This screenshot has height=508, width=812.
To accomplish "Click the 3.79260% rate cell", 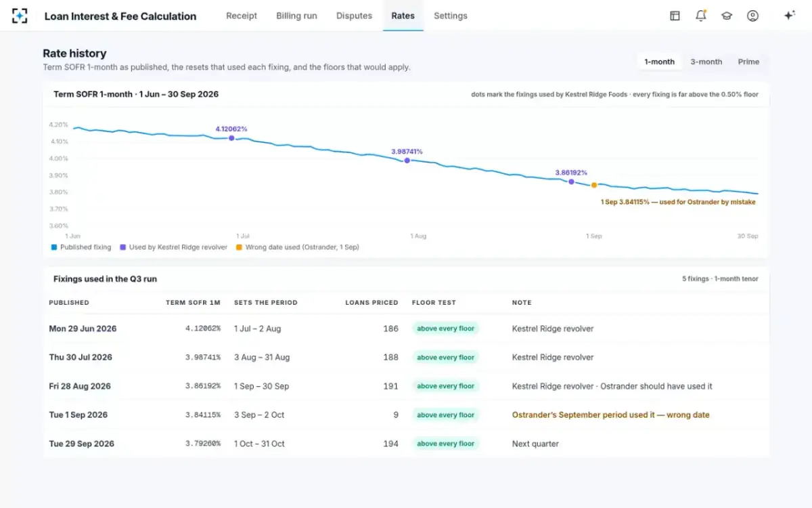I will coord(203,444).
